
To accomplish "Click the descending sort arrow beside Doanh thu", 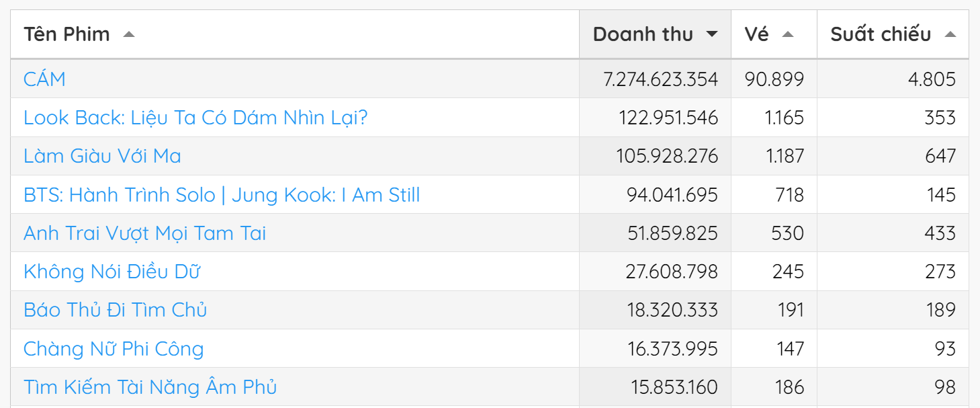I will tap(712, 34).
